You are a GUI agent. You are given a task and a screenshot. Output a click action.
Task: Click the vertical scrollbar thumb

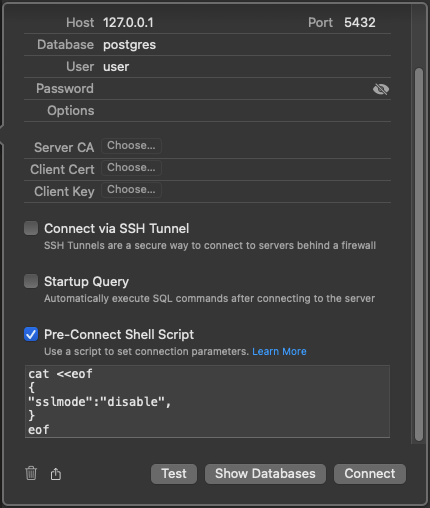coord(419,254)
